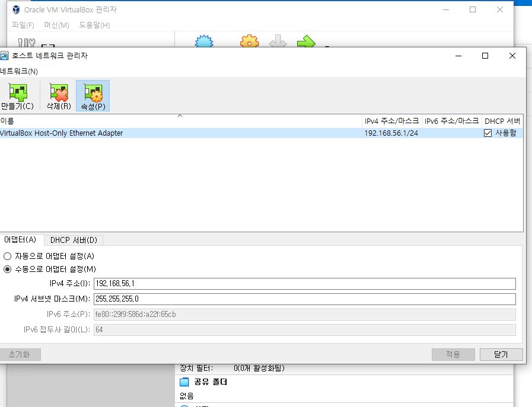Click the Tools wrench icon in VirtualBox sidebar

point(27,43)
